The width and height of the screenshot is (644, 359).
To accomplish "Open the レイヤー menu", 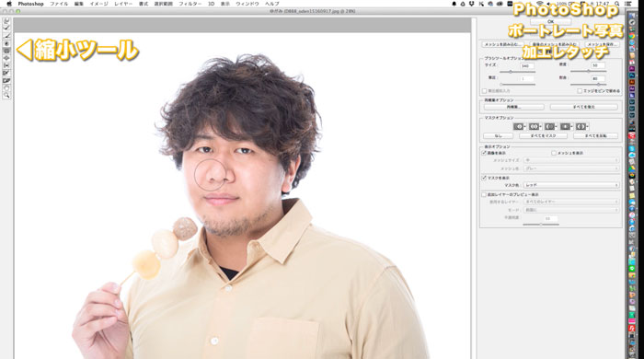I will (123, 4).
